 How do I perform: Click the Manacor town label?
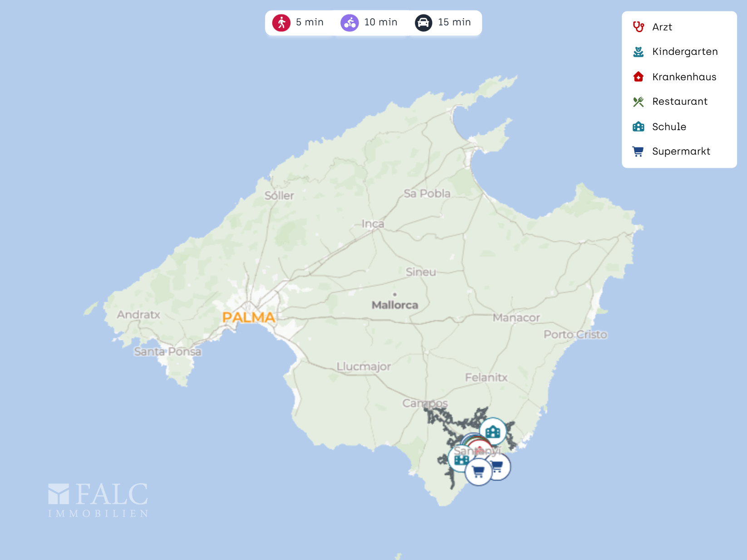(x=516, y=318)
